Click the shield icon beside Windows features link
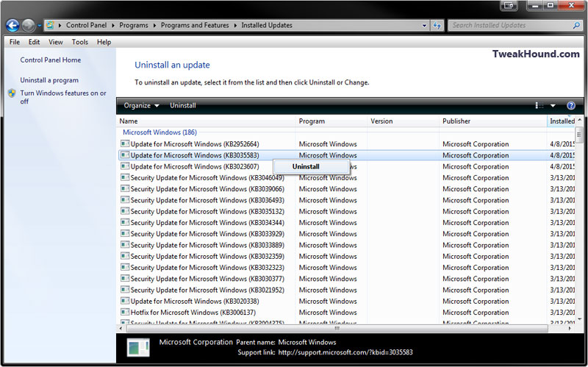The height and width of the screenshot is (367, 588). click(x=12, y=93)
